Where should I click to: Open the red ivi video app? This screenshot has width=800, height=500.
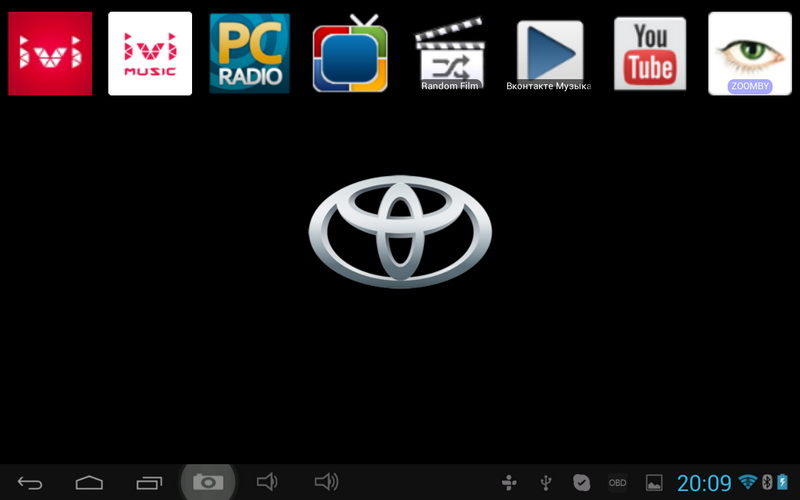[x=50, y=54]
